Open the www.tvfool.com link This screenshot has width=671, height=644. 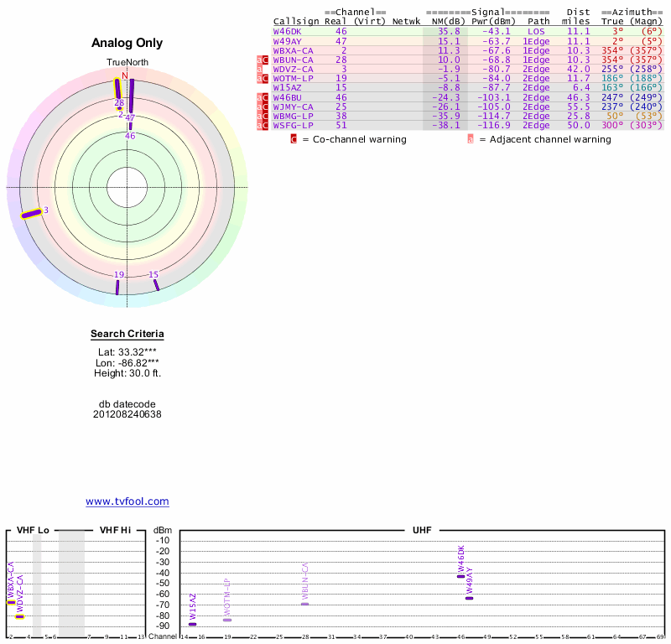pyautogui.click(x=127, y=501)
